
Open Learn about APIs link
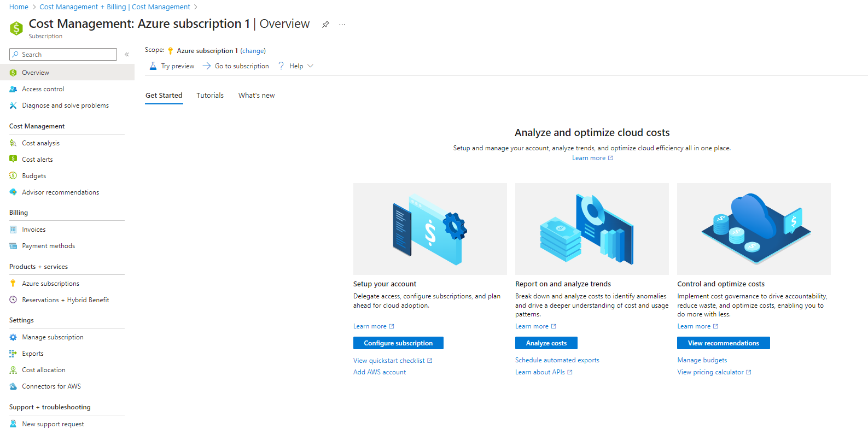coord(544,372)
